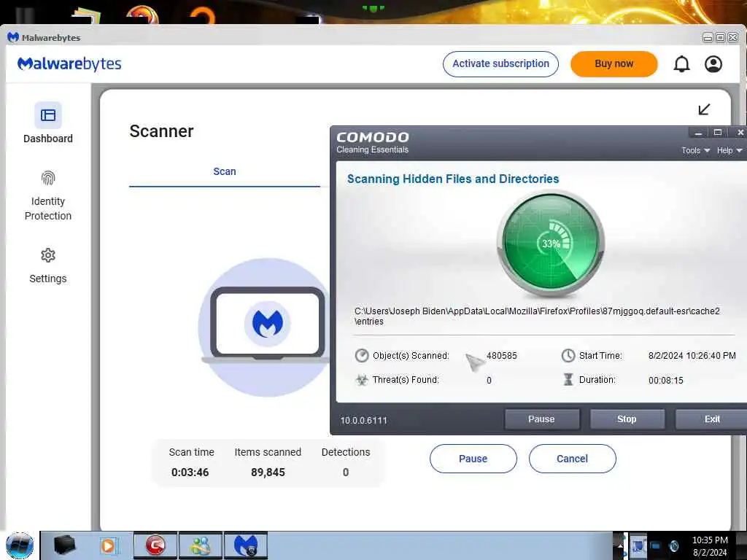Click Scanning Hidden Files and Directories heading
Image resolution: width=747 pixels, height=560 pixels.
[453, 179]
